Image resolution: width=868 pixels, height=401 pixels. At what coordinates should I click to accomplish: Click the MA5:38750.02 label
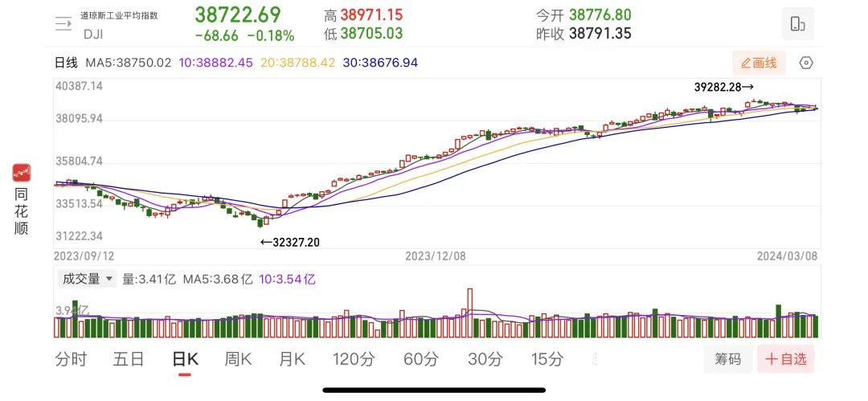[x=129, y=63]
